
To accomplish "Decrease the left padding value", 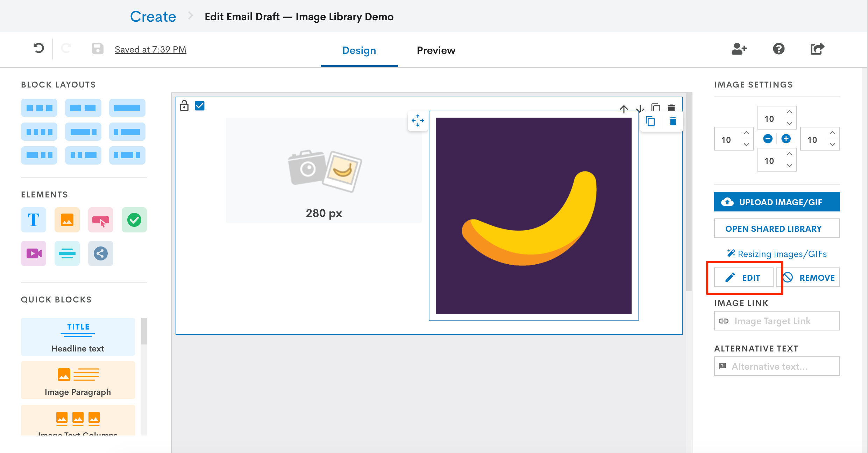I will tap(746, 145).
